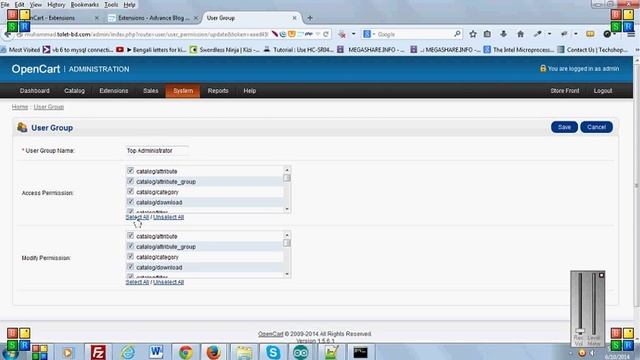The image size is (640, 360).
Task: Save the user group
Action: [x=564, y=127]
